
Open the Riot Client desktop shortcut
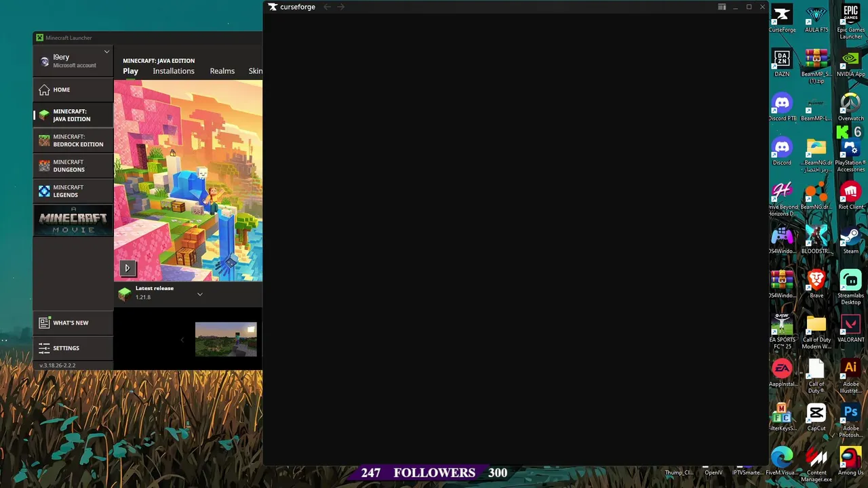click(x=850, y=197)
